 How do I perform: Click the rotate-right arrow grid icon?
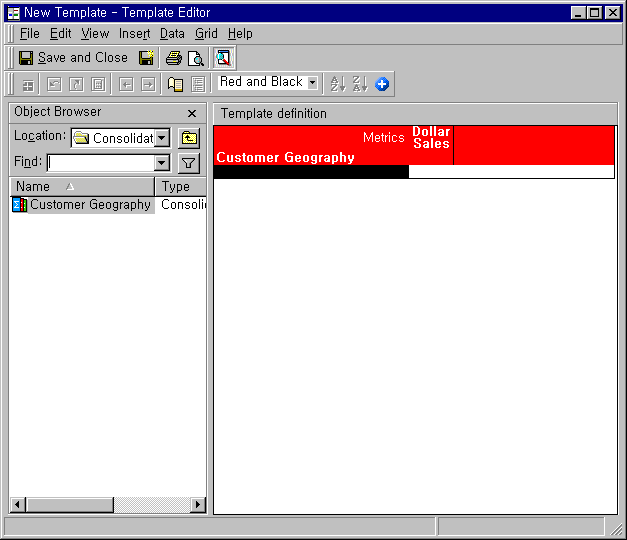[76, 84]
